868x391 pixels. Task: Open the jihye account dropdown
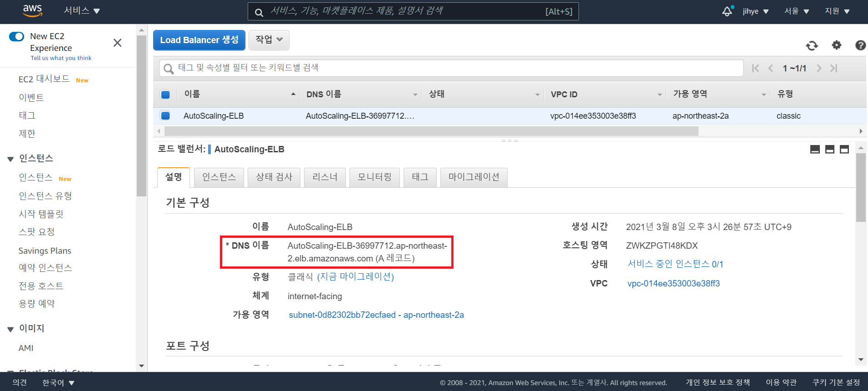click(756, 11)
